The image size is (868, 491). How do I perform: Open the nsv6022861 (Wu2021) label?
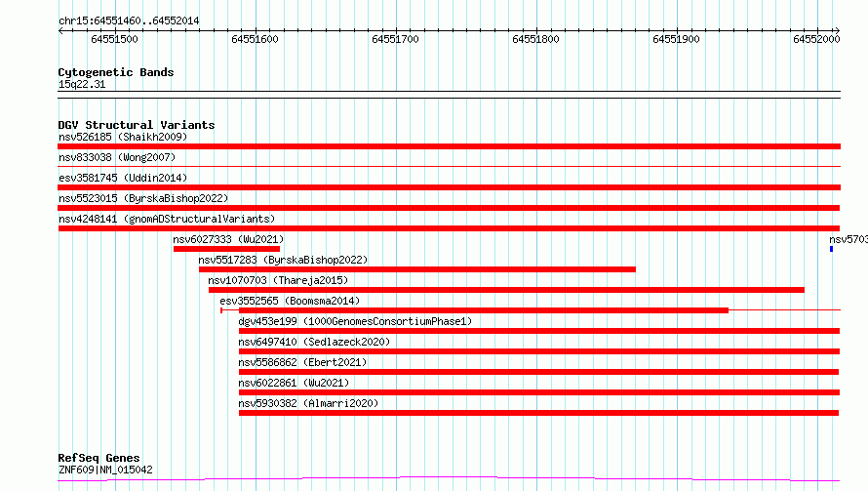(x=294, y=383)
